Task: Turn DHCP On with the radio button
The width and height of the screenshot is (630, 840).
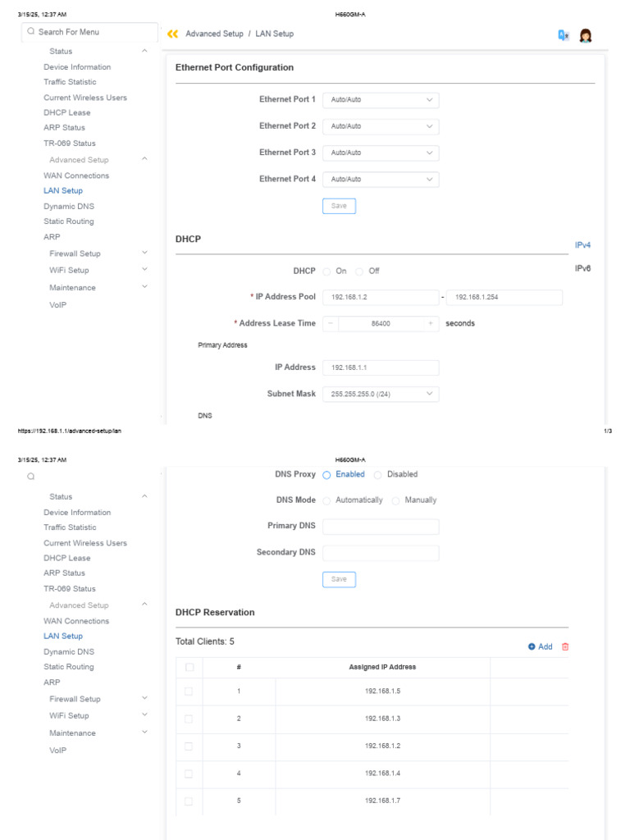Action: point(326,272)
